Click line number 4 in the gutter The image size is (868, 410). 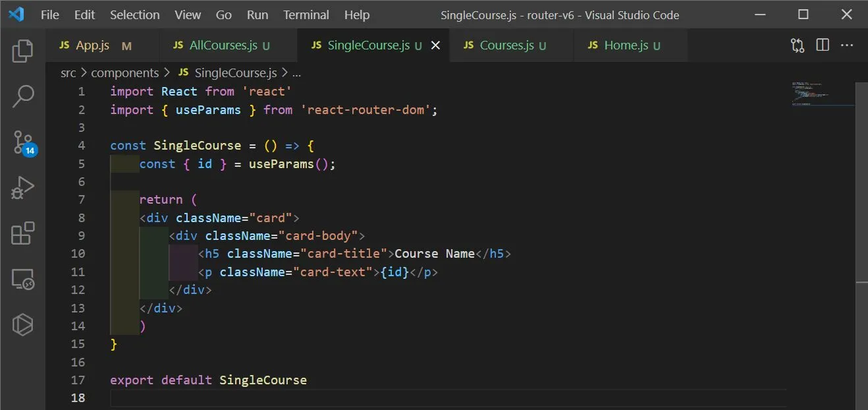tap(81, 146)
